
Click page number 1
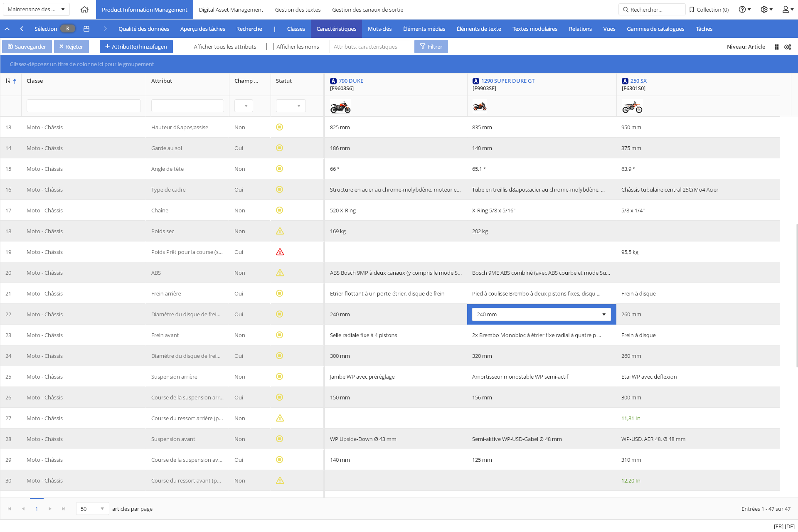pyautogui.click(x=37, y=509)
